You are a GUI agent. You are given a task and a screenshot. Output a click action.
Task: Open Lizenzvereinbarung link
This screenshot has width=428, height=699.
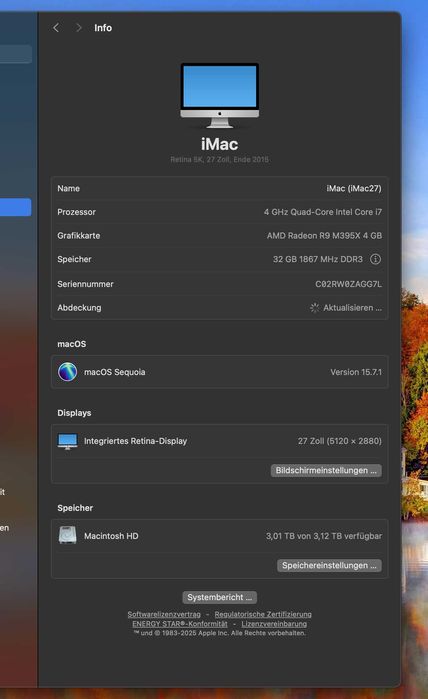tap(274, 624)
